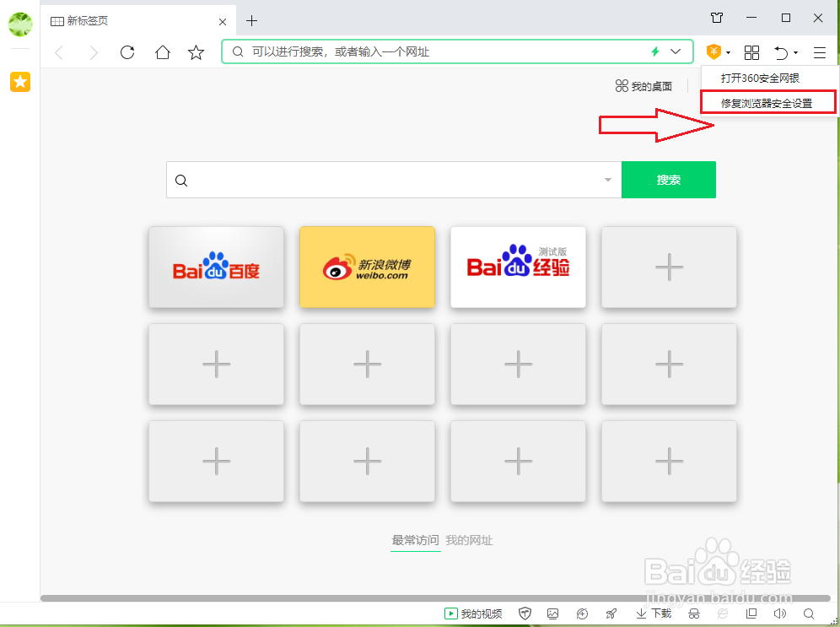Reload the page with the refresh icon

pyautogui.click(x=127, y=52)
